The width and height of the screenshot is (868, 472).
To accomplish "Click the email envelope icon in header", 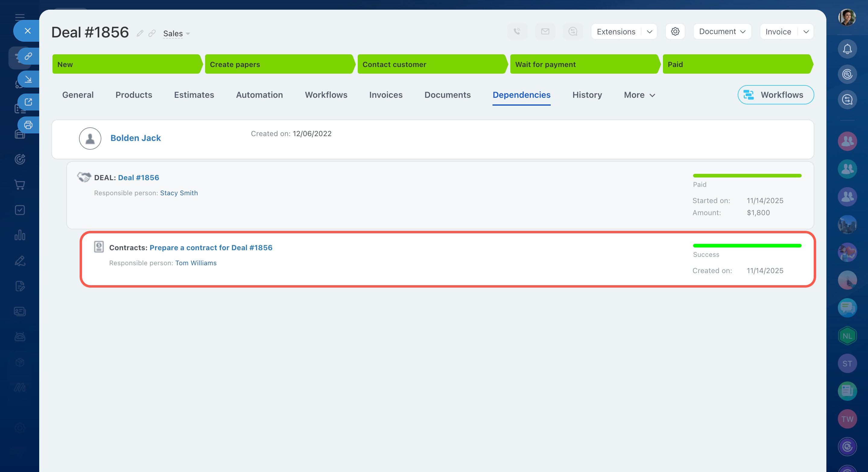I will tap(545, 31).
